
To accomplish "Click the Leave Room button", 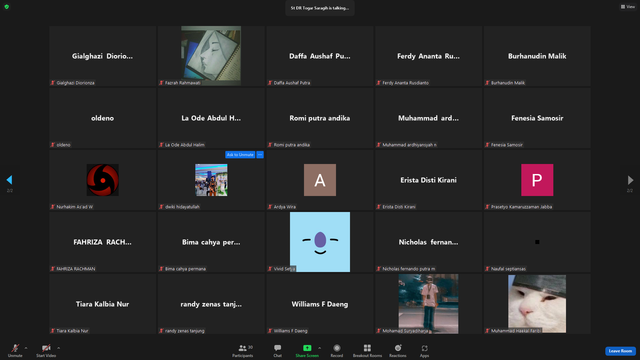I will coord(620,351).
